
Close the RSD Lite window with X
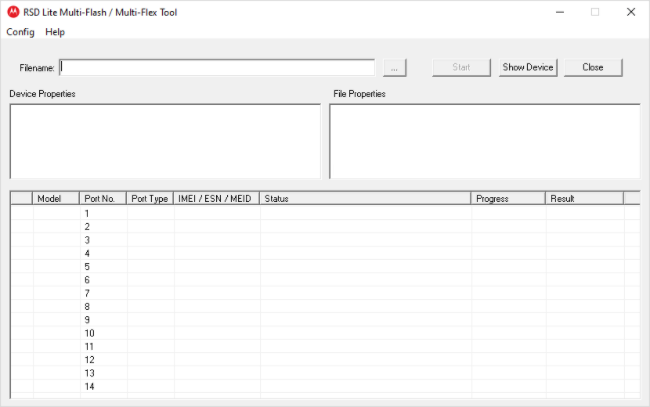click(x=631, y=12)
